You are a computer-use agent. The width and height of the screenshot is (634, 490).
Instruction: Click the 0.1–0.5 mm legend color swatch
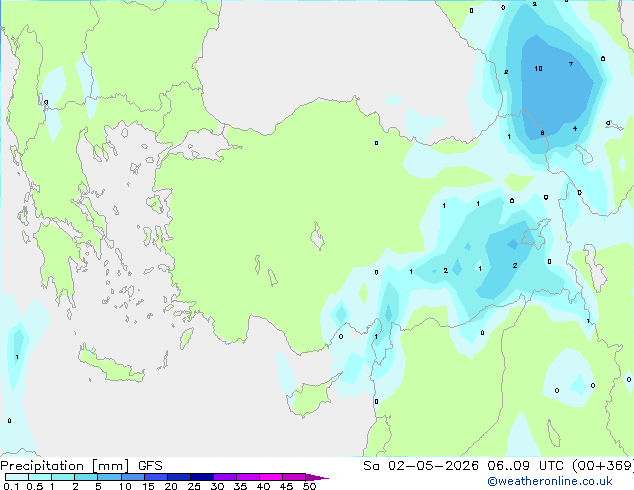17,477
